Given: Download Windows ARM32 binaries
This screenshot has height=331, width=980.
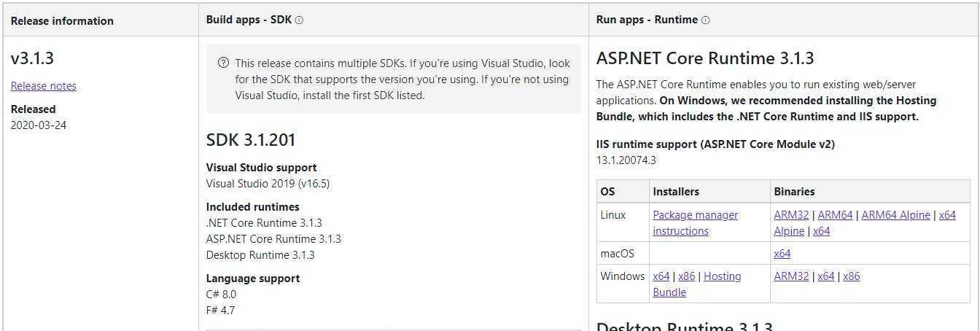Looking at the screenshot, I should click(x=791, y=276).
